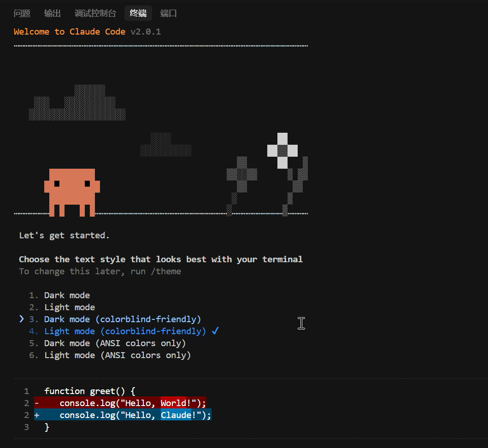Choose Light mode (colorblind-friendly) option
This screenshot has height=448, width=488.
(118, 331)
